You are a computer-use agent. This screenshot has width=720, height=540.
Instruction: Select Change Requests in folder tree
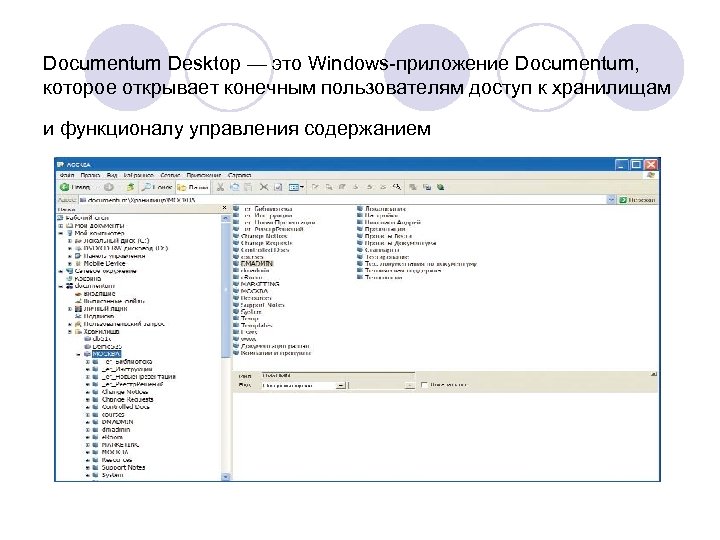point(127,399)
